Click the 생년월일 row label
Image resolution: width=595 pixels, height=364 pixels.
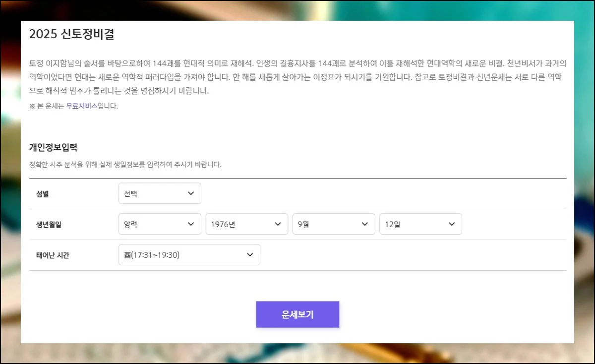49,225
